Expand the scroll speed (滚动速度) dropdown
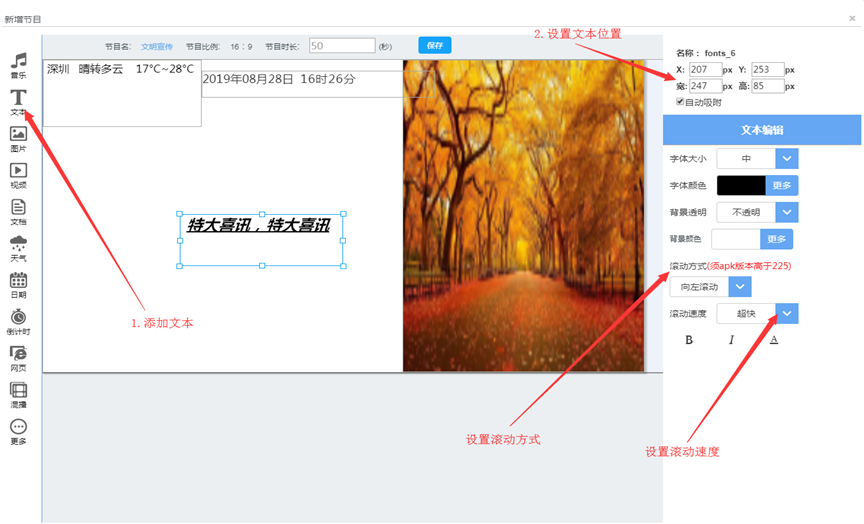864x524 pixels. 787,314
